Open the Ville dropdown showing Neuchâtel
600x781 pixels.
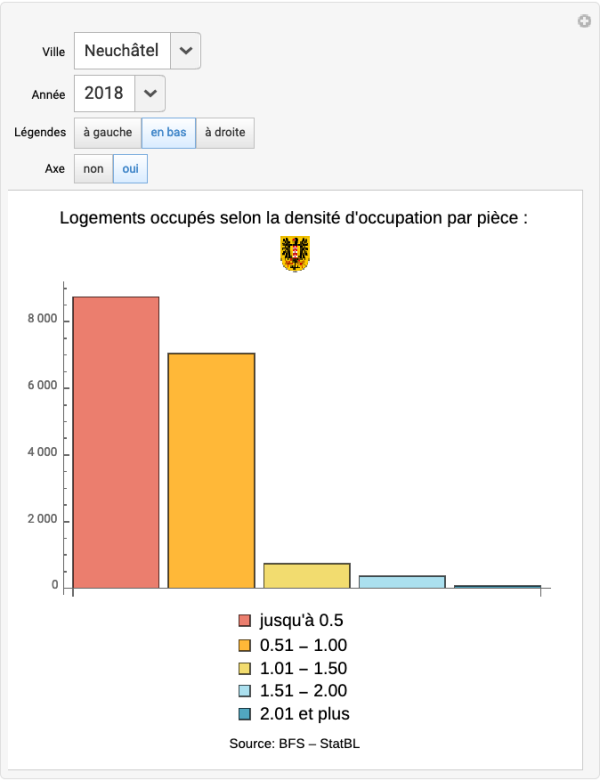click(x=137, y=50)
